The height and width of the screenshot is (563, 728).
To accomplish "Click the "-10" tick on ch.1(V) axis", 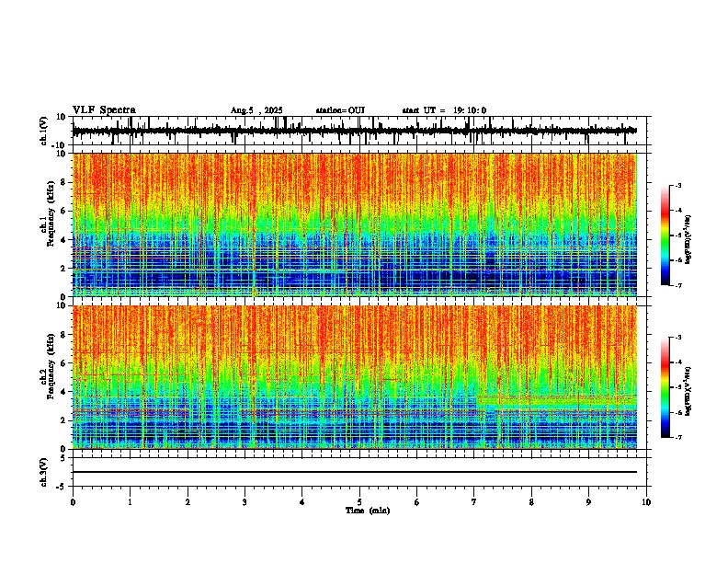I will [60, 145].
